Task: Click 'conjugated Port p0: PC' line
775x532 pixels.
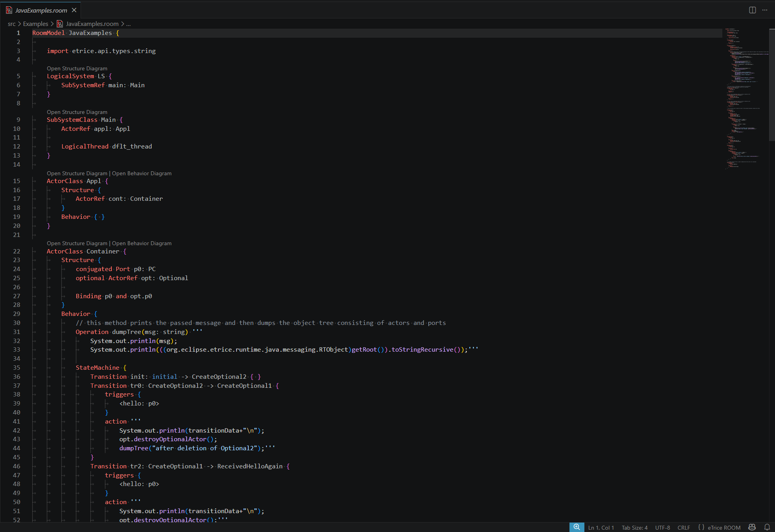Action: click(116, 269)
